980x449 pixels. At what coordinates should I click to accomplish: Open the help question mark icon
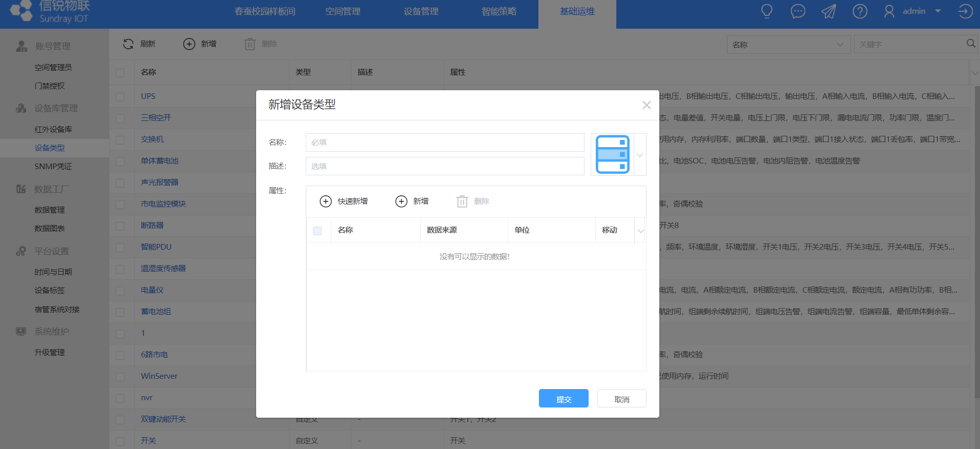[860, 11]
